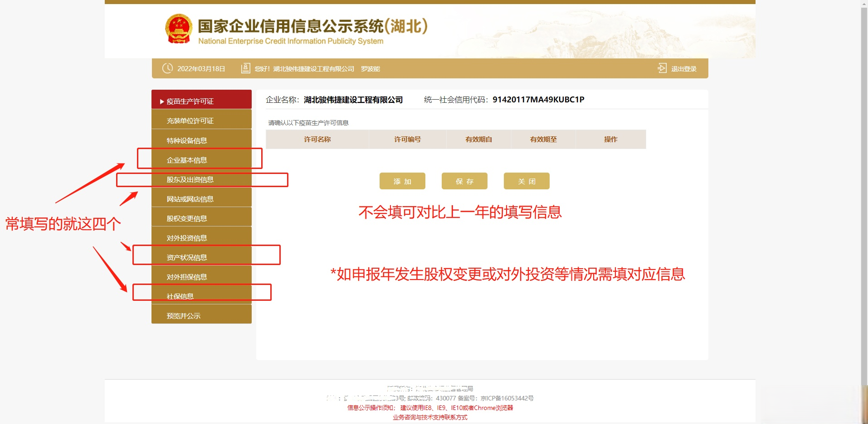The height and width of the screenshot is (424, 868).
Task: Go to 企业基本信息 section
Action: pyautogui.click(x=201, y=158)
